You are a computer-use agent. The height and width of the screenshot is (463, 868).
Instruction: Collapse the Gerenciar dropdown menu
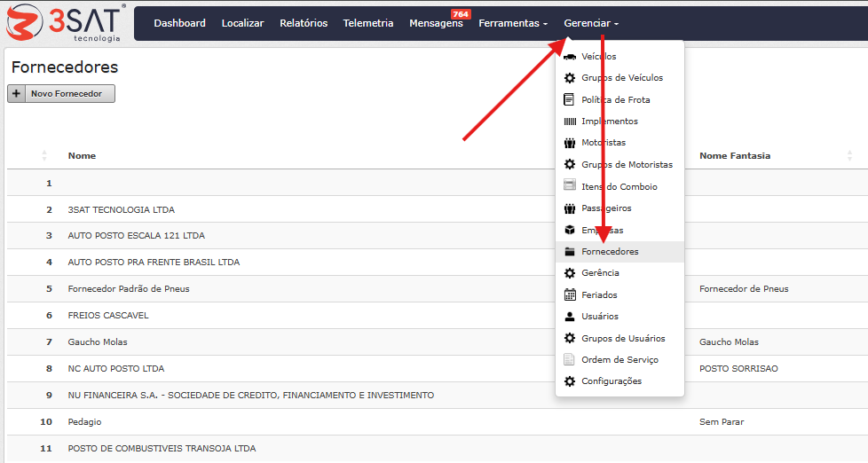pyautogui.click(x=591, y=23)
